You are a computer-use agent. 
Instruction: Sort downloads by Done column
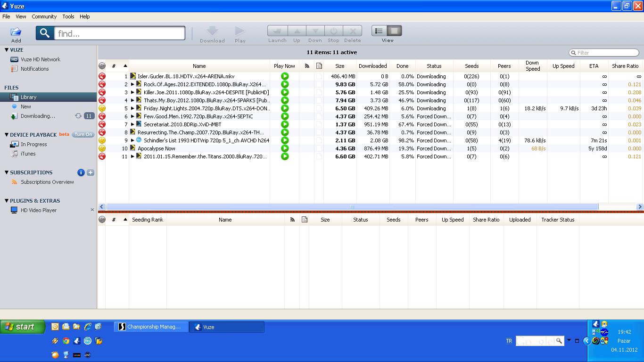[402, 66]
